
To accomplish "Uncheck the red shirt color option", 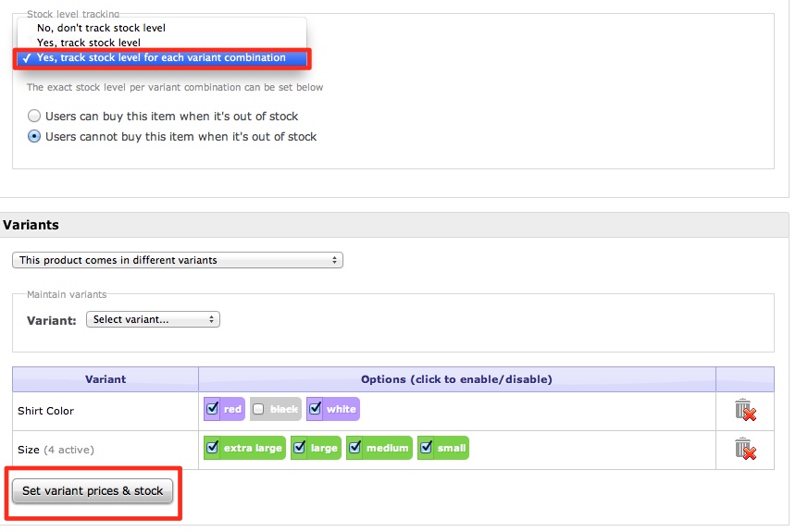I will tap(213, 408).
